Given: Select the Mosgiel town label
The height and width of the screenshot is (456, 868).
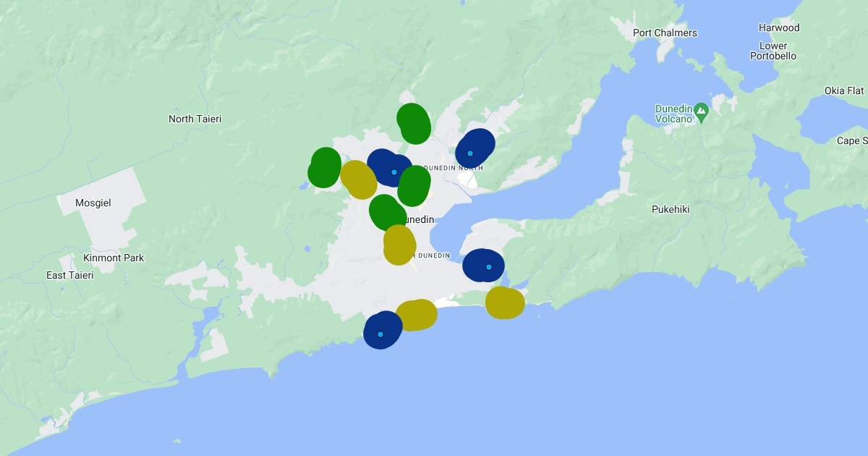Looking at the screenshot, I should click(93, 203).
